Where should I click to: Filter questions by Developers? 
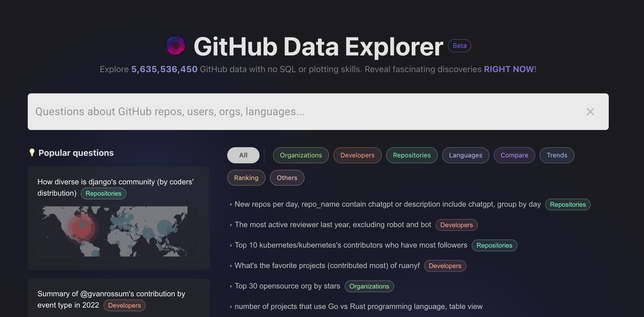point(357,155)
